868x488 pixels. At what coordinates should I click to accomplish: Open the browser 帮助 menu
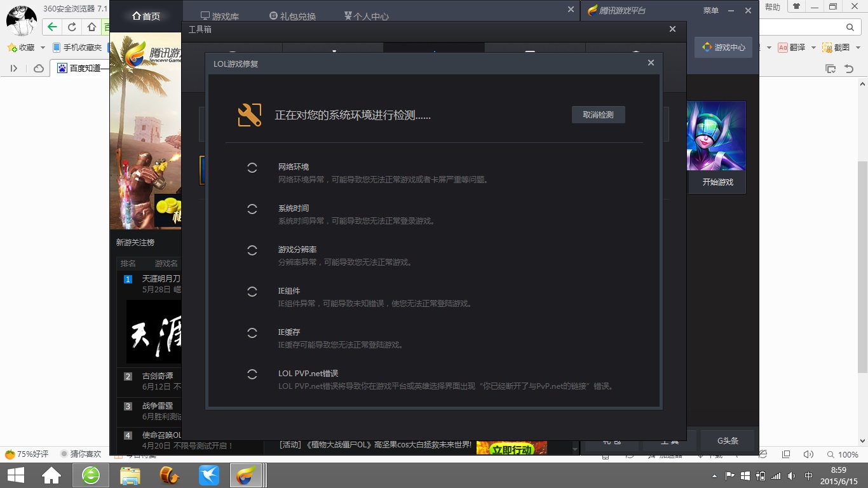[772, 7]
